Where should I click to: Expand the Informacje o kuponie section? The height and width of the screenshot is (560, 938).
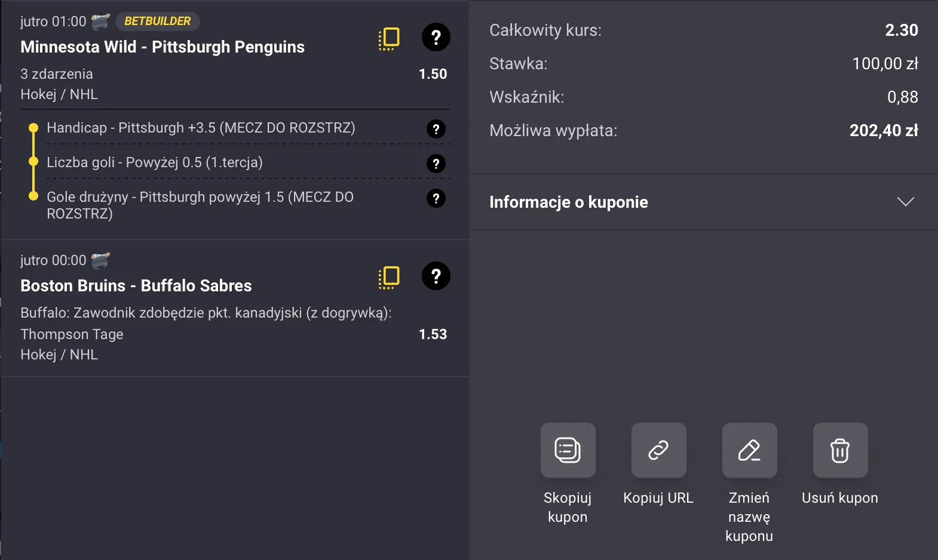point(906,202)
